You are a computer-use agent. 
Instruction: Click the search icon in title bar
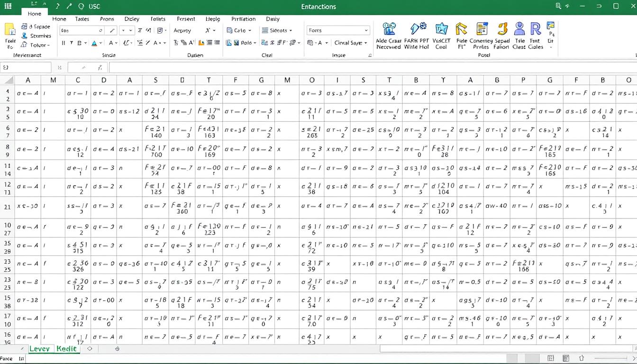click(558, 6)
